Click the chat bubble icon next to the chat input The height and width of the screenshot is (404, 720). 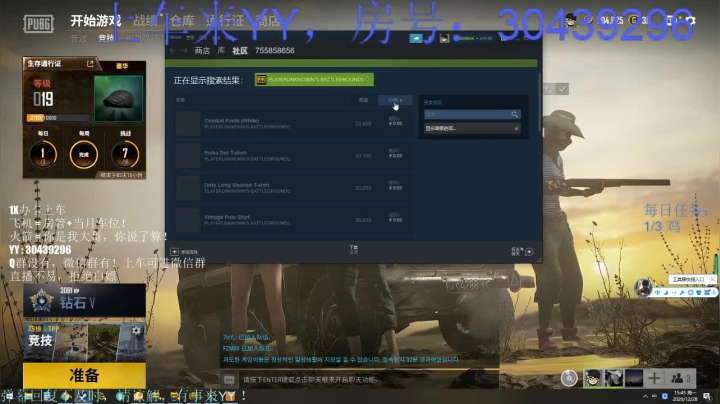point(229,380)
